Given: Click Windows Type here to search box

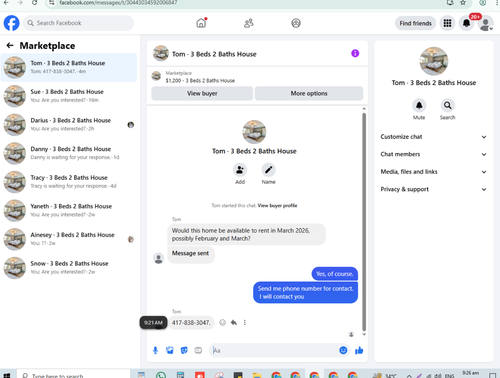Looking at the screenshot, I should 73,375.
